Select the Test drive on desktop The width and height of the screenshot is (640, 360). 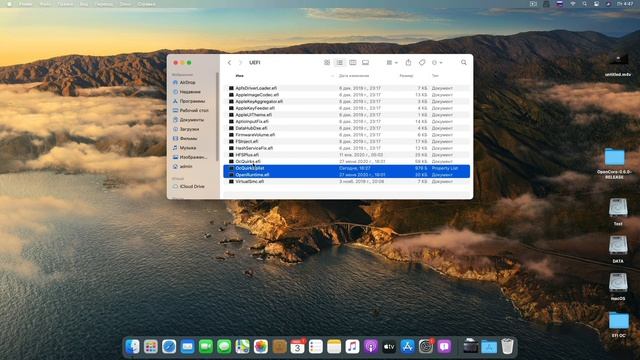(618, 211)
